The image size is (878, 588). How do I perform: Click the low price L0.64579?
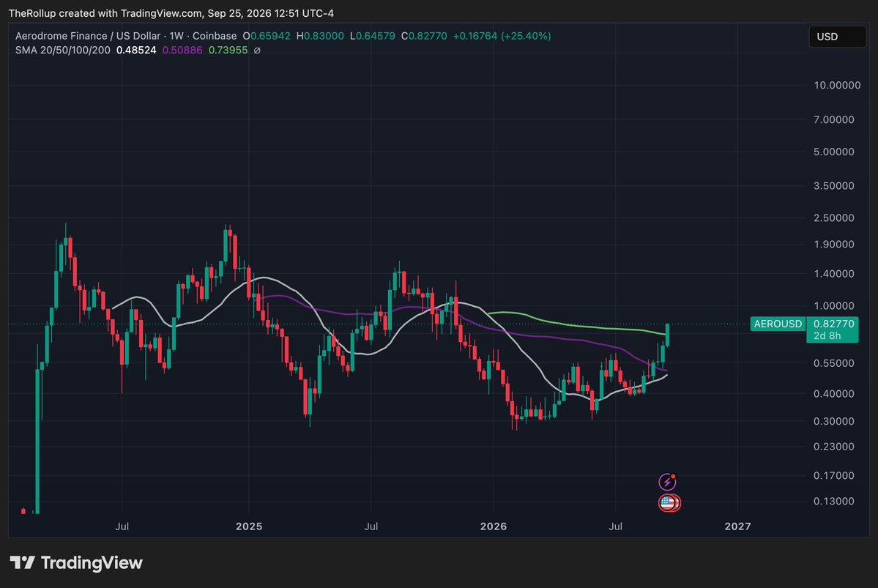tap(373, 36)
